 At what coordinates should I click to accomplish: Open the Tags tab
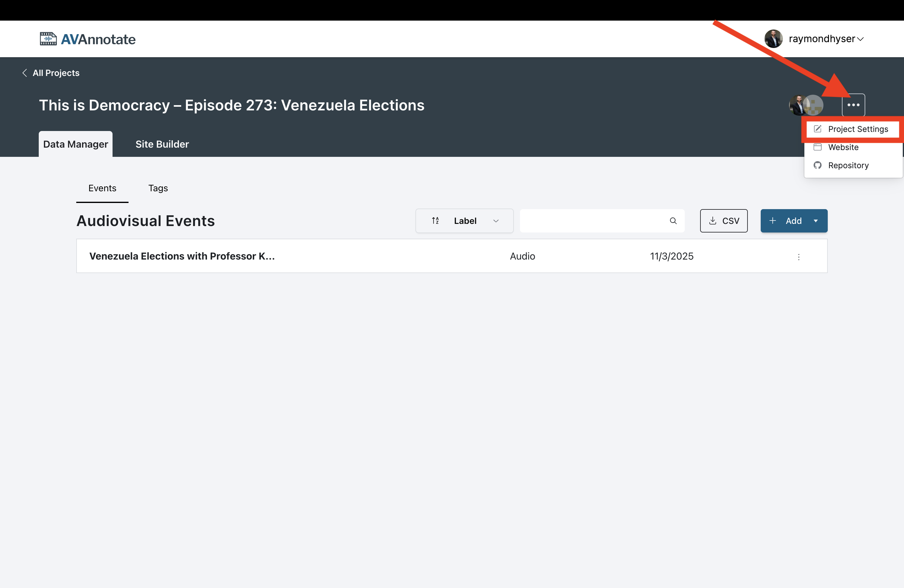pos(158,188)
